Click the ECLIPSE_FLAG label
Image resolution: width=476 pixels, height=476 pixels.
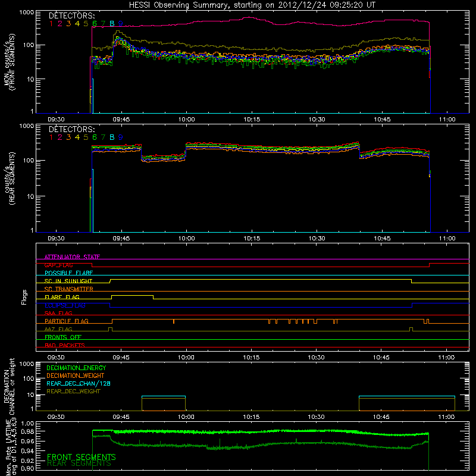tap(65, 305)
